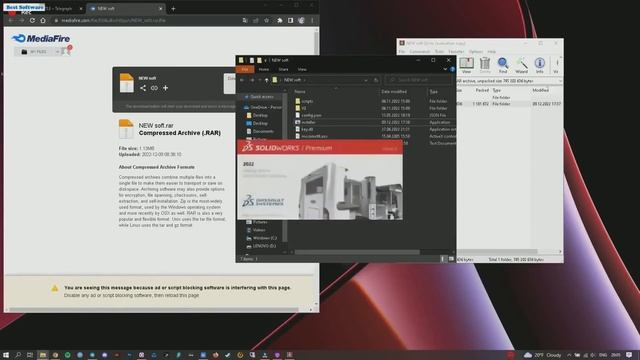The image size is (640, 360).
Task: Show hidden system tray icons
Action: [569, 355]
